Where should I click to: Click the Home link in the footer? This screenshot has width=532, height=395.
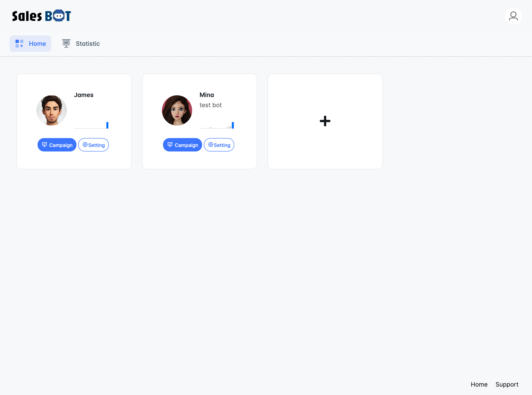point(479,384)
